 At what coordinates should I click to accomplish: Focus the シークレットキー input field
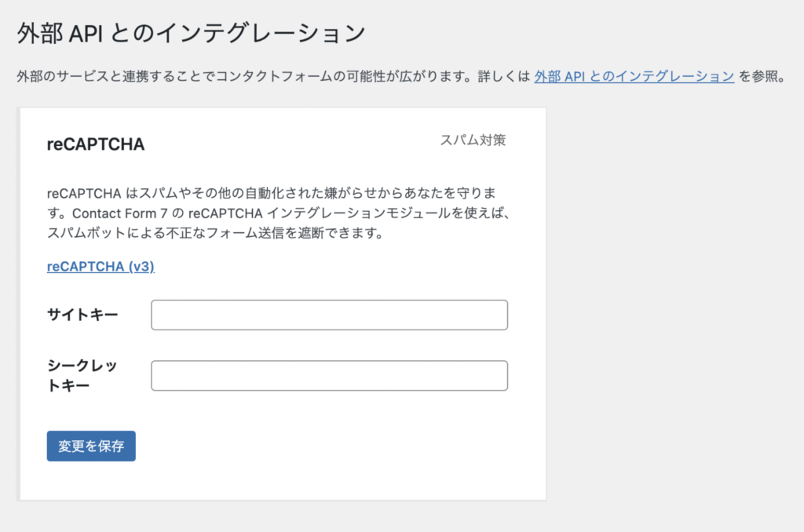[329, 375]
